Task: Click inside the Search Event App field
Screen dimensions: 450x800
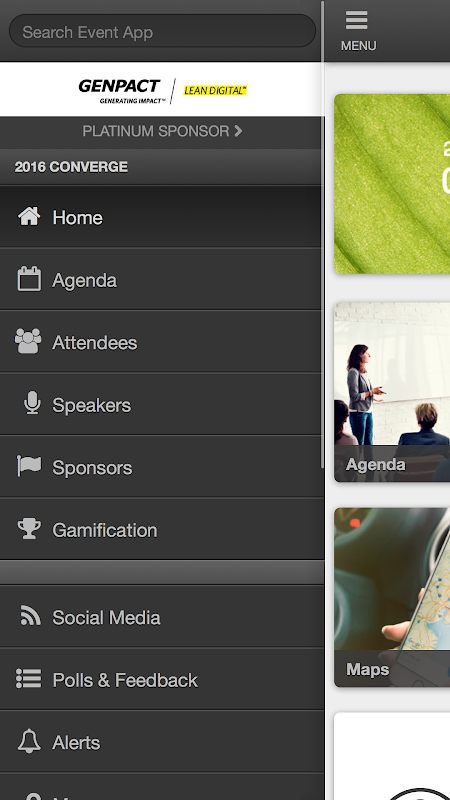Action: (162, 32)
